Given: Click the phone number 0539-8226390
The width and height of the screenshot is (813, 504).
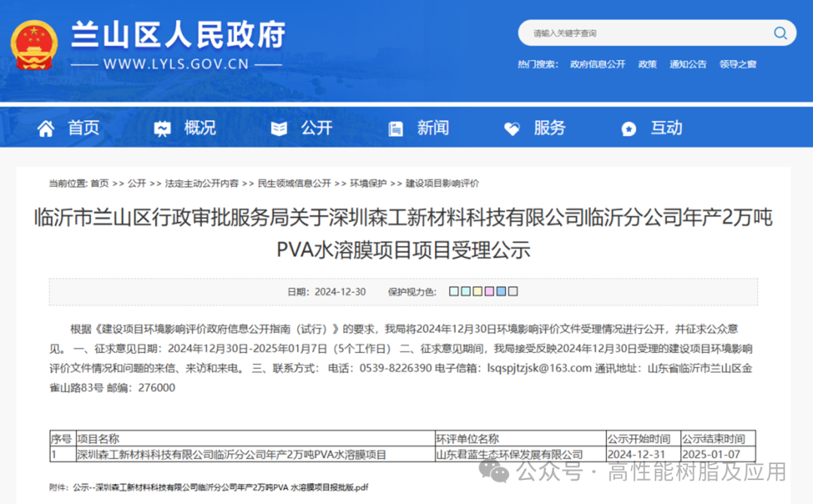Looking at the screenshot, I should click(396, 369).
